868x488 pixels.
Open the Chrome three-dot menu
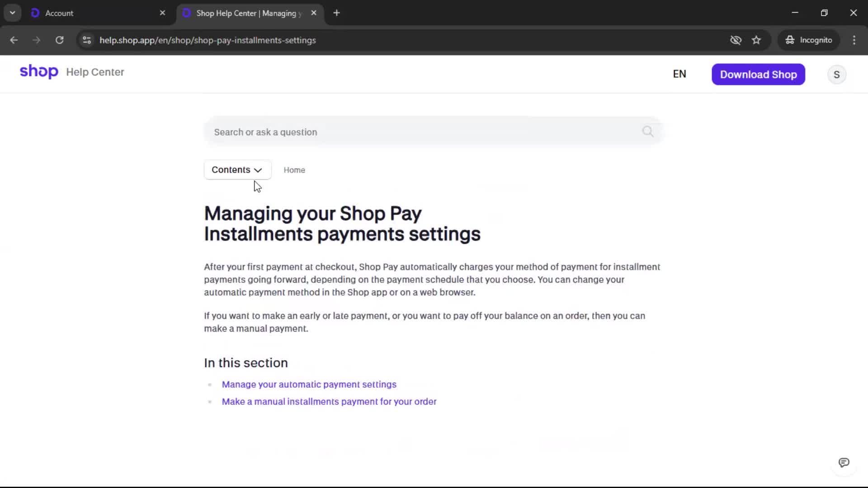coord(854,40)
